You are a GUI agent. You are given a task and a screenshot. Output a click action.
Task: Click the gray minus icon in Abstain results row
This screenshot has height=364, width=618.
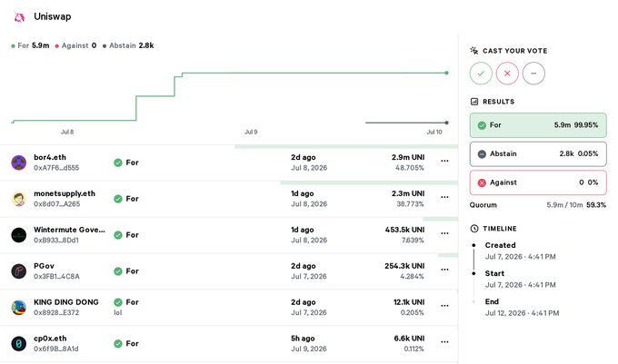482,154
